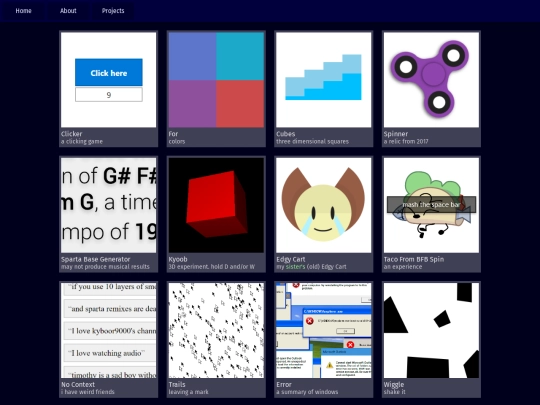Click the 'Spinner' title link
Image resolution: width=540 pixels, height=405 pixels.
pos(396,134)
